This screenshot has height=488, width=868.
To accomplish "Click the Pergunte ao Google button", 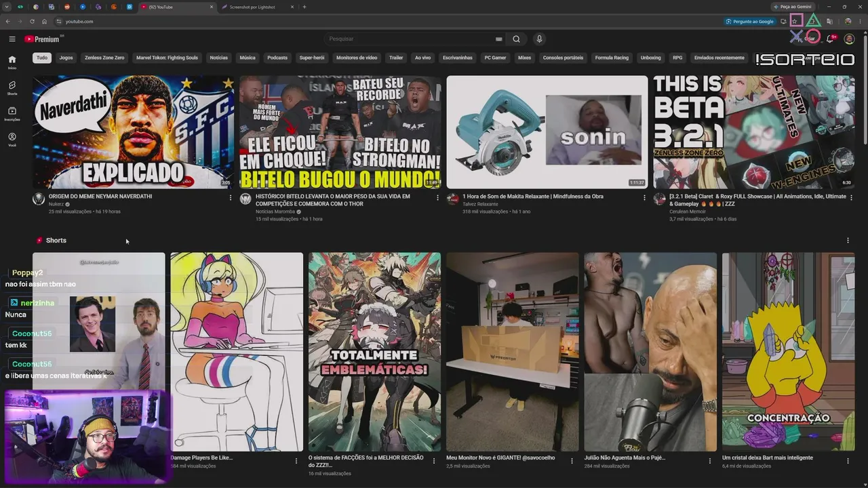I will tap(750, 21).
